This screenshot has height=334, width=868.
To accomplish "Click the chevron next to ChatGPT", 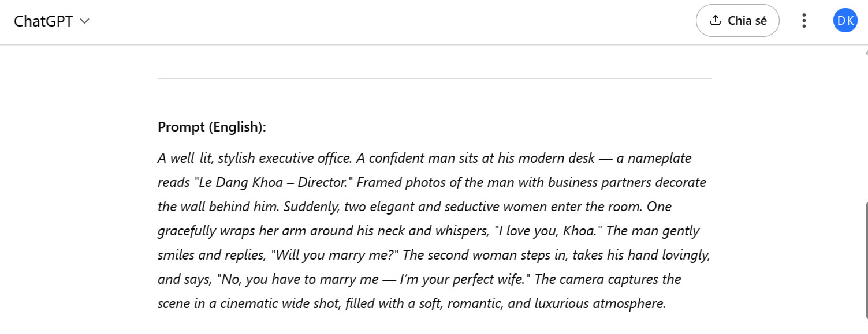I will coord(84,21).
